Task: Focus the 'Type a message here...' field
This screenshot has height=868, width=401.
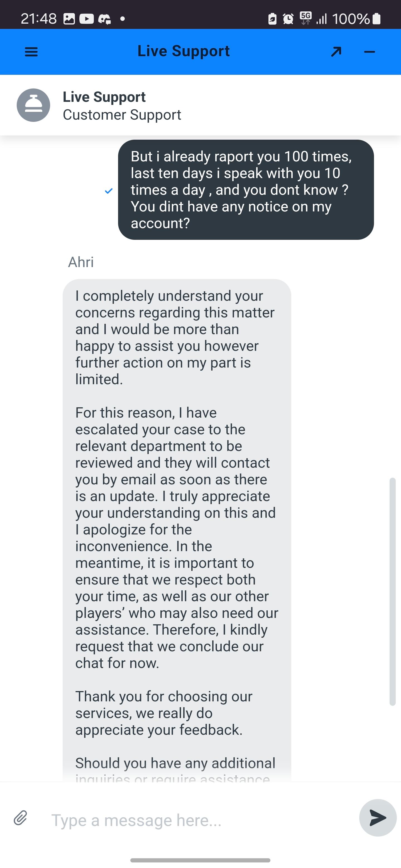Action: click(199, 820)
